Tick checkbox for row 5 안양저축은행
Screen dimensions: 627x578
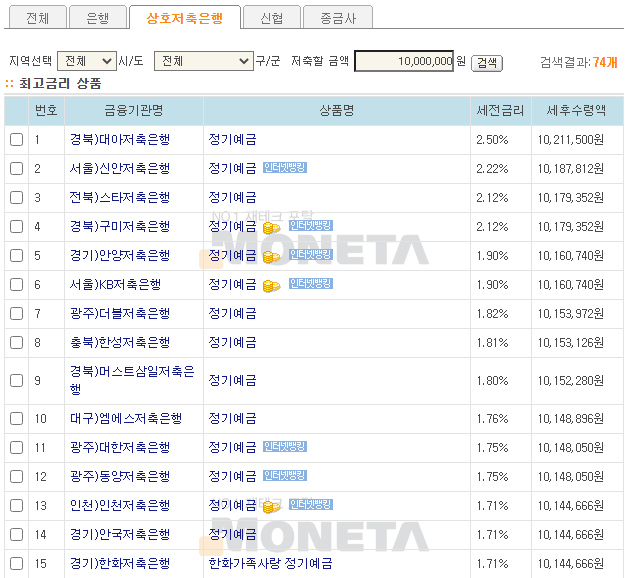(16, 256)
